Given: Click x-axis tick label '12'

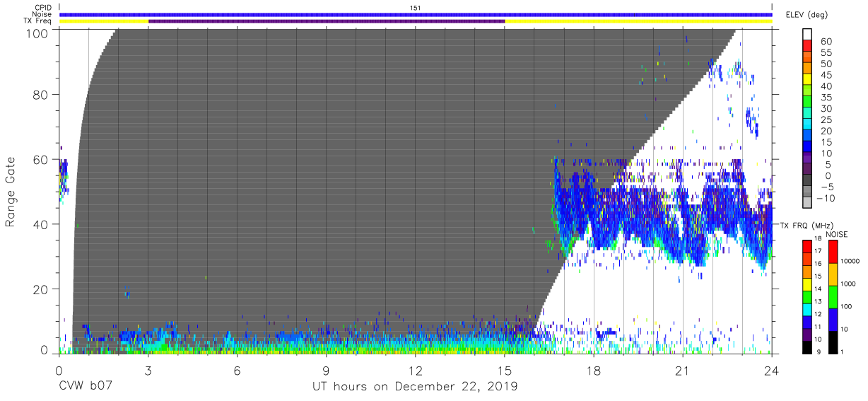Looking at the screenshot, I should click(x=416, y=370).
